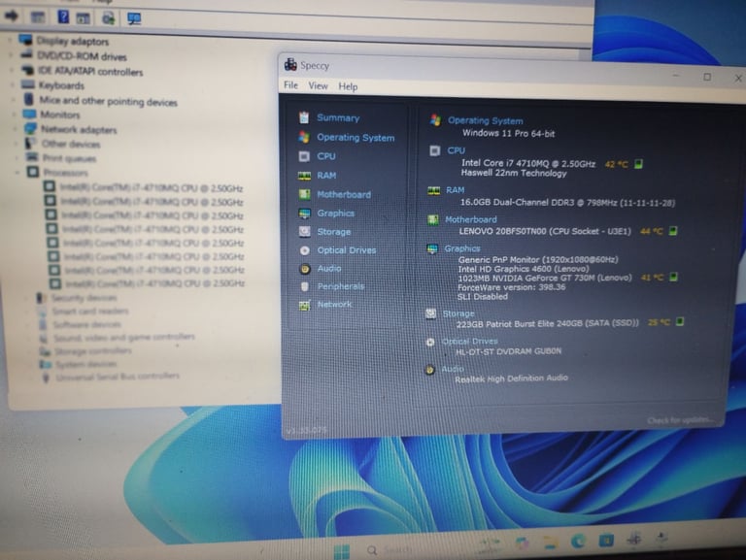Select Peripherals in the Speccy sidebar
Screen dimensions: 746x560
pyautogui.click(x=341, y=286)
